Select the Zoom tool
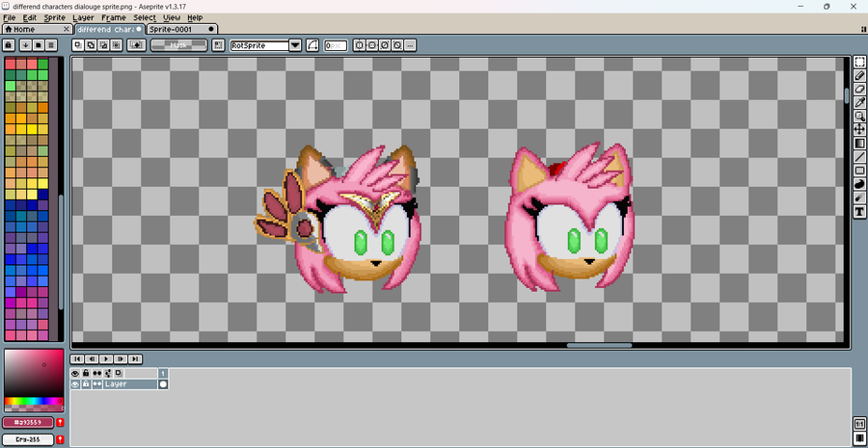868x448 pixels. coord(859,117)
